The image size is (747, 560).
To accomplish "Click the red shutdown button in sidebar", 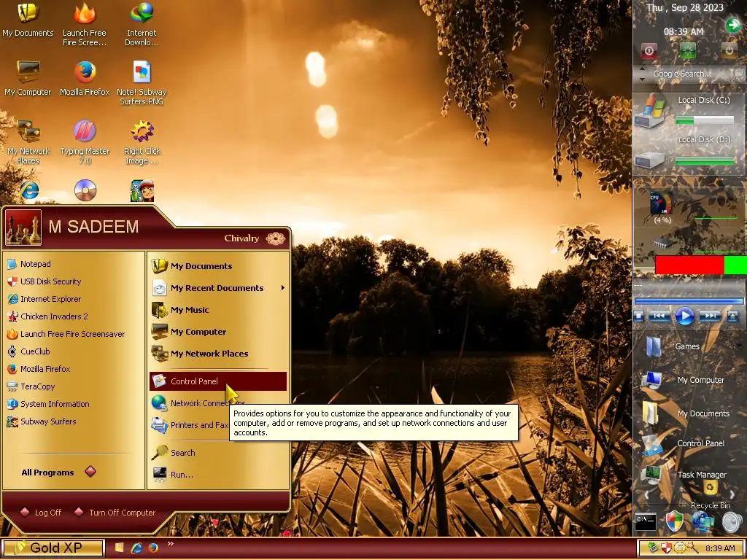I will (649, 50).
